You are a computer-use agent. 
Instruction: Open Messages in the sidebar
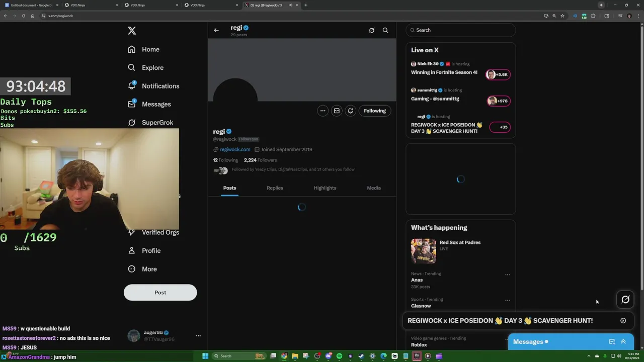149,104
